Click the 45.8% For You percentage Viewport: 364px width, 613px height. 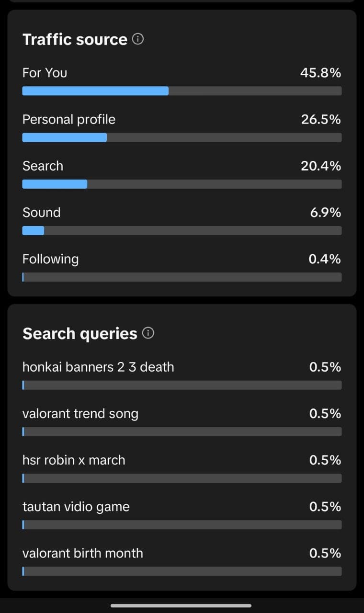tap(320, 73)
